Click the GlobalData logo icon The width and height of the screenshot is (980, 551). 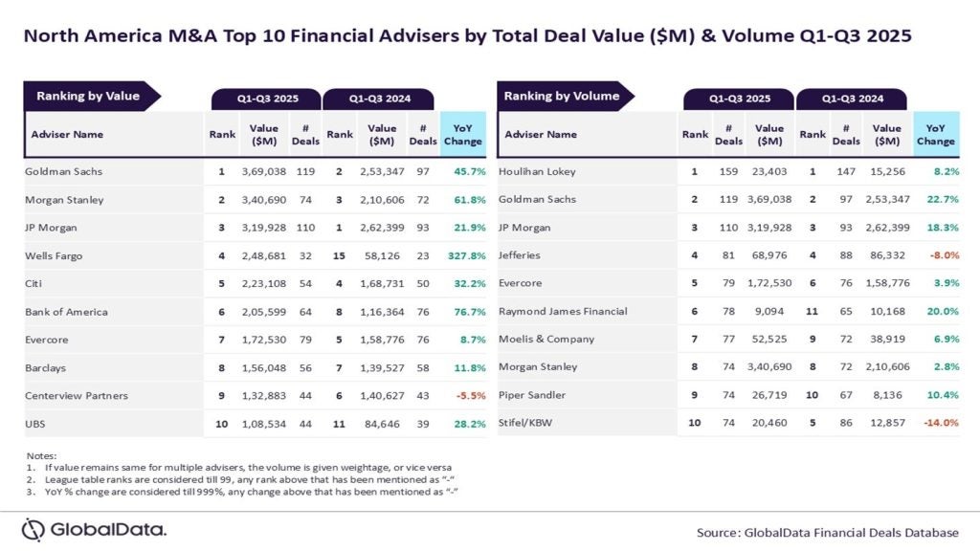pyautogui.click(x=33, y=530)
